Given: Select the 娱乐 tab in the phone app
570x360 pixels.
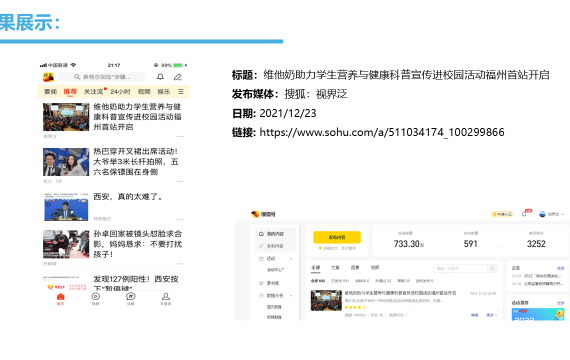Looking at the screenshot, I should (164, 92).
